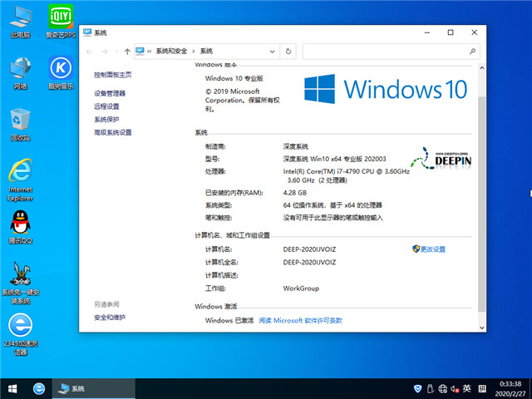The image size is (532, 399).
Task: Open the 回收站 recycle bin icon
Action: pos(20,125)
